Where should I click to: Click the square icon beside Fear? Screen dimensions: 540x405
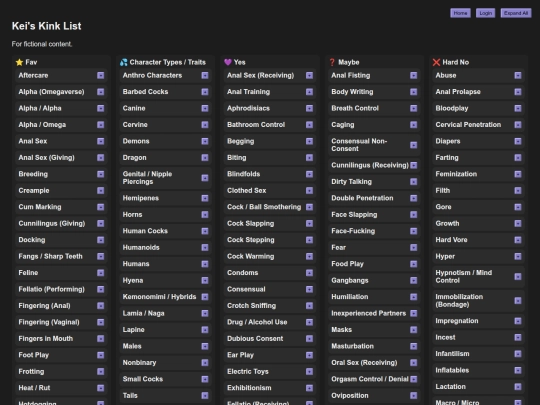point(414,247)
